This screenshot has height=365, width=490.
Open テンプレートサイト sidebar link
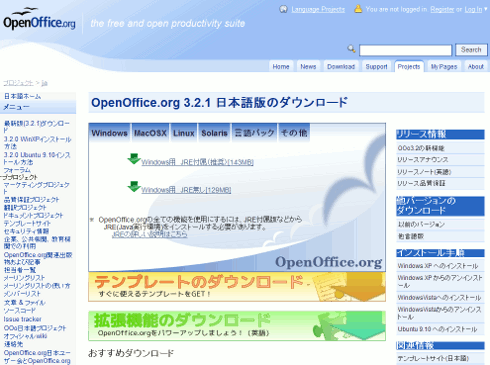(x=27, y=223)
